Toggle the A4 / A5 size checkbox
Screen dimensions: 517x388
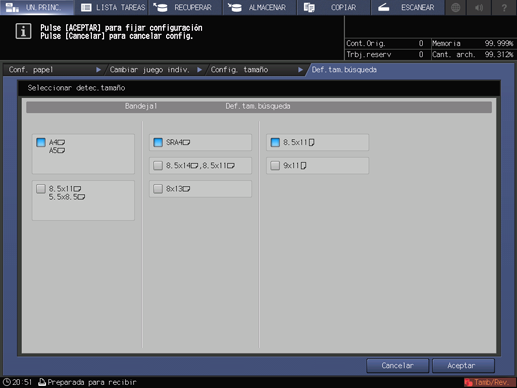point(41,142)
